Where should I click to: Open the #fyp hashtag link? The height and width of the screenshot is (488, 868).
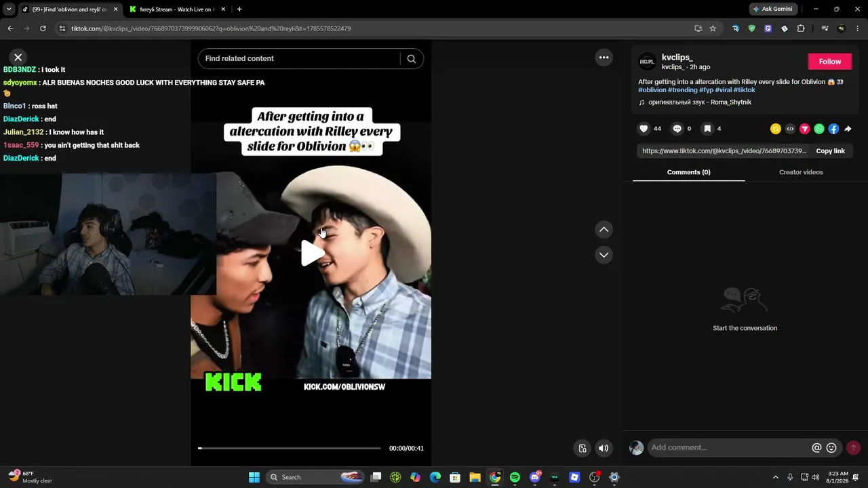(706, 90)
